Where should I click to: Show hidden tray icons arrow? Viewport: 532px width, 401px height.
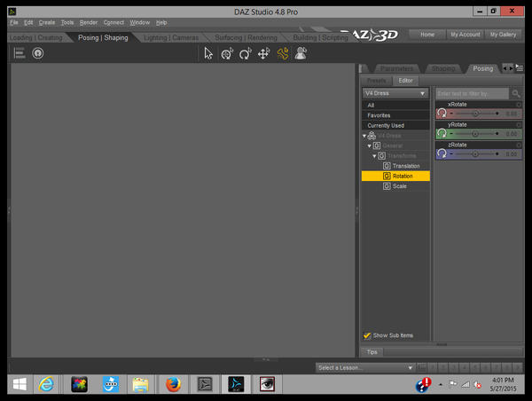[x=441, y=385]
